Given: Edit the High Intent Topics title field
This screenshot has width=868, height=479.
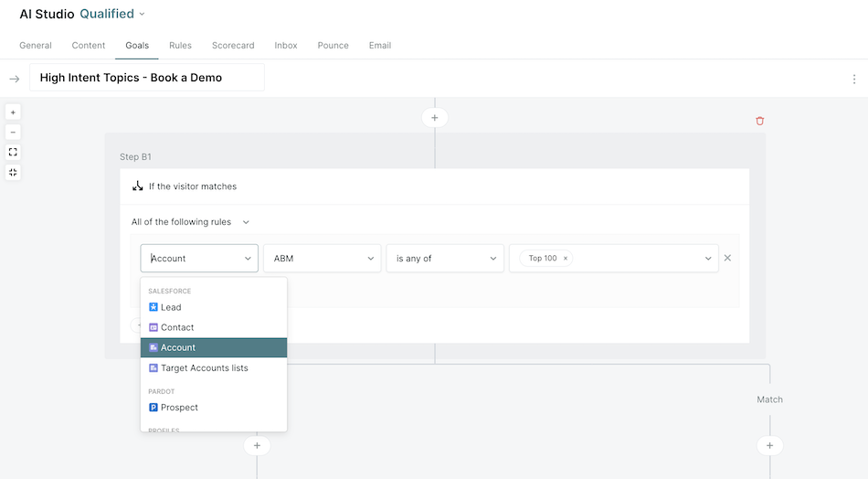Looking at the screenshot, I should coord(147,78).
